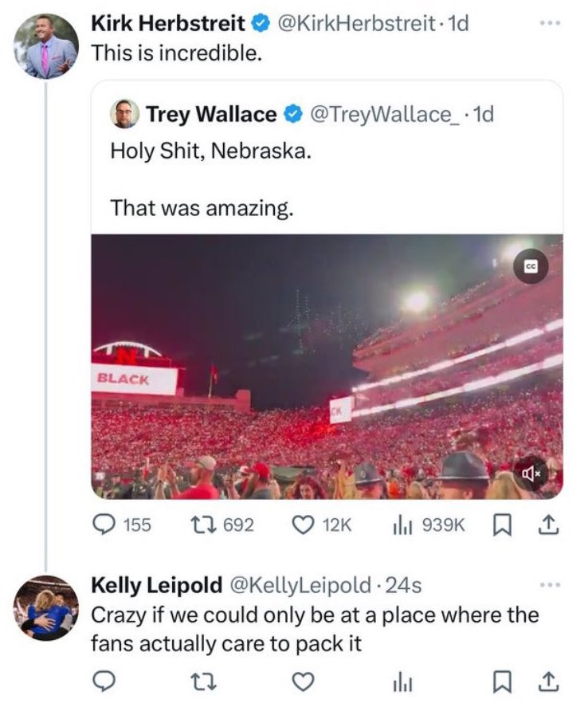Share Kirk Herbstreit's tweet

tap(549, 525)
